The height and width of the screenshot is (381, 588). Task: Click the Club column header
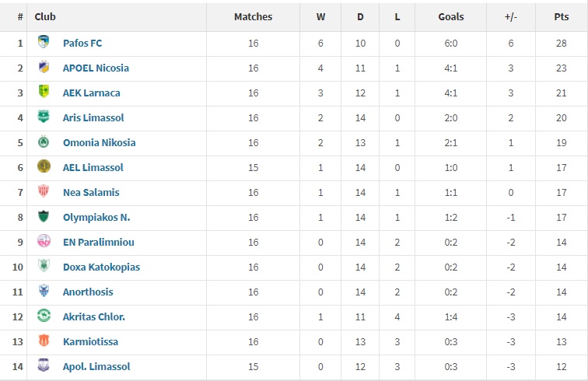(x=45, y=17)
